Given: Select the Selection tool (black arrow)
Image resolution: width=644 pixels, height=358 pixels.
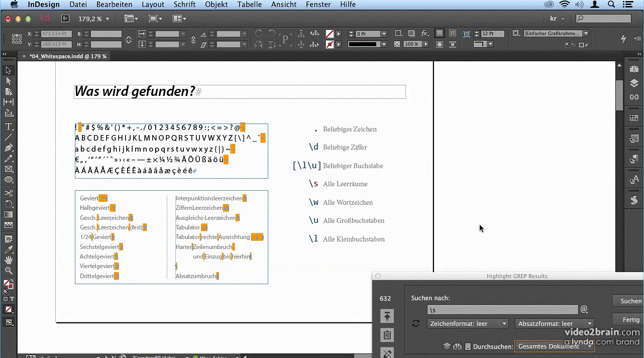Looking at the screenshot, I should coord(9,70).
